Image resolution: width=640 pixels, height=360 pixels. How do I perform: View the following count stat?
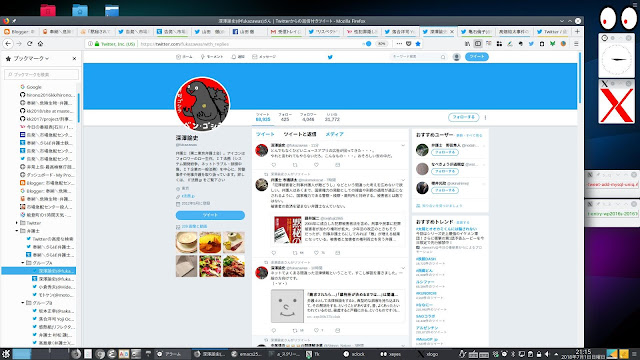coord(285,117)
